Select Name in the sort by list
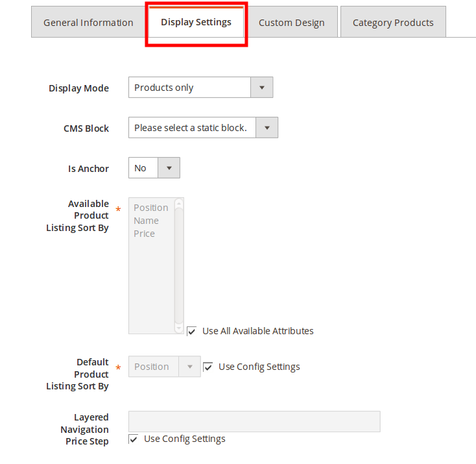The height and width of the screenshot is (464, 476). click(146, 221)
